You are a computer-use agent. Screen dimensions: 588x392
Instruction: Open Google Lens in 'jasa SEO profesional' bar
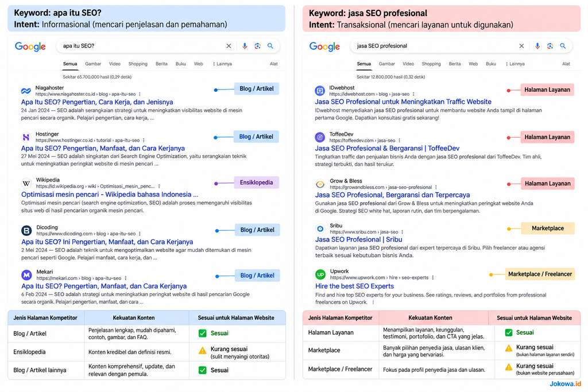pyautogui.click(x=550, y=46)
